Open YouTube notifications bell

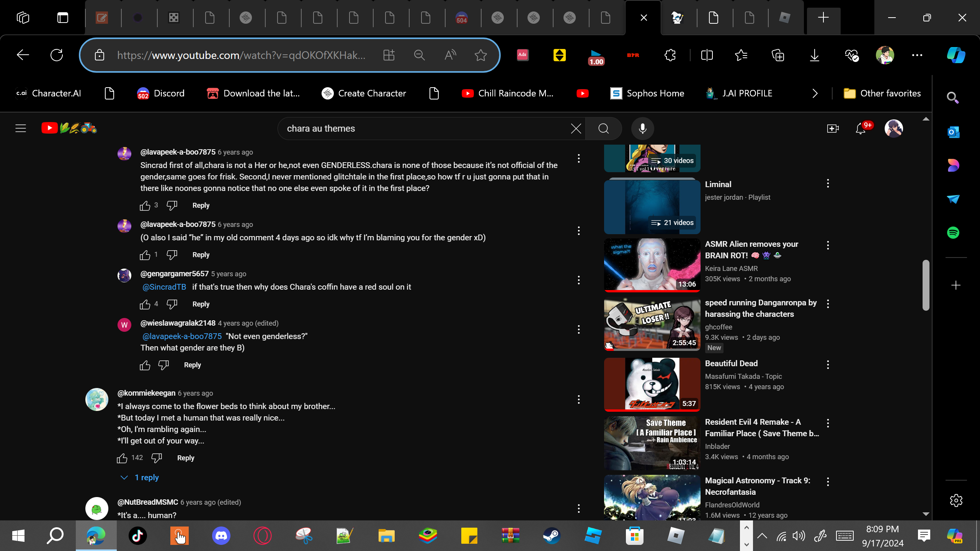[x=860, y=129]
